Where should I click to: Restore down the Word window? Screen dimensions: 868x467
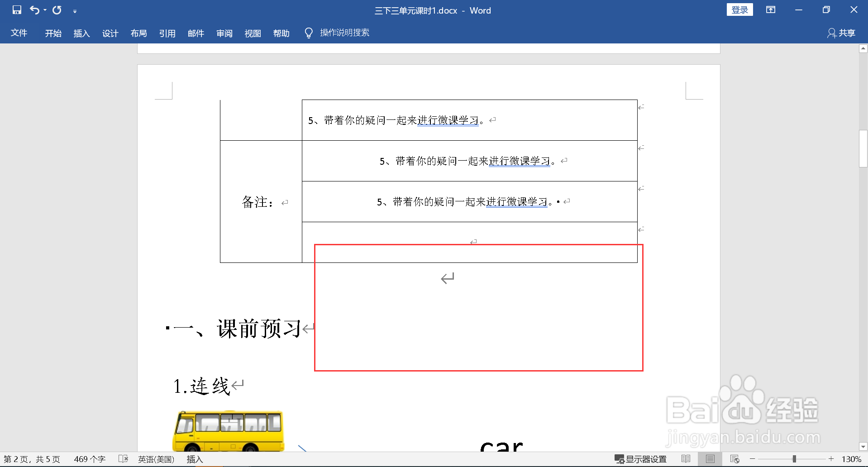826,10
